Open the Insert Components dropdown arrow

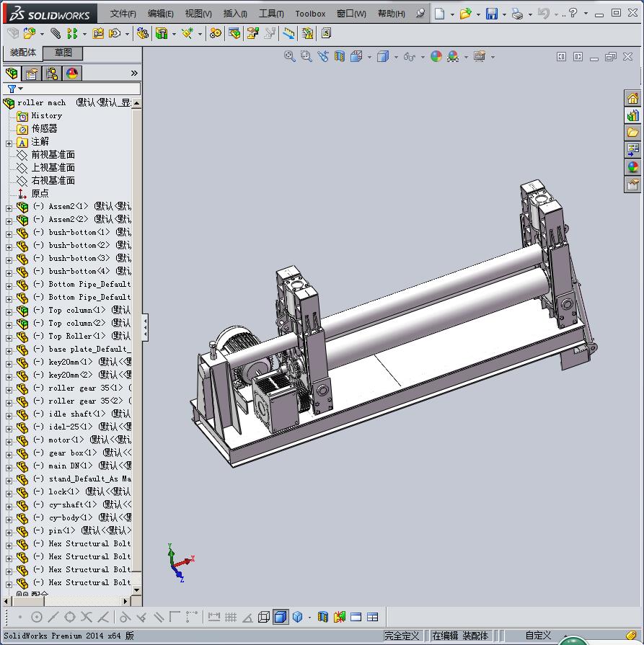(x=42, y=34)
